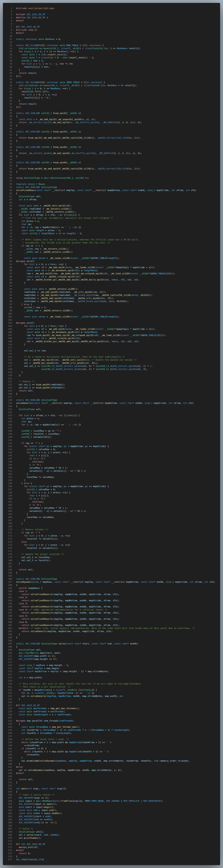The width and height of the screenshot is (223, 868).
Task: Click 'template <size_t Rows>' on line 58
Action: click(x=30, y=184)
